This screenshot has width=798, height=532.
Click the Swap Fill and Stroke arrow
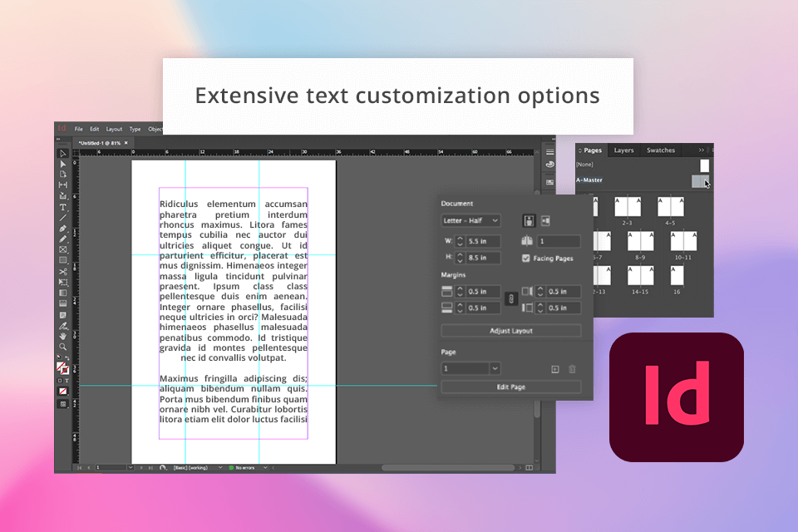point(67,358)
